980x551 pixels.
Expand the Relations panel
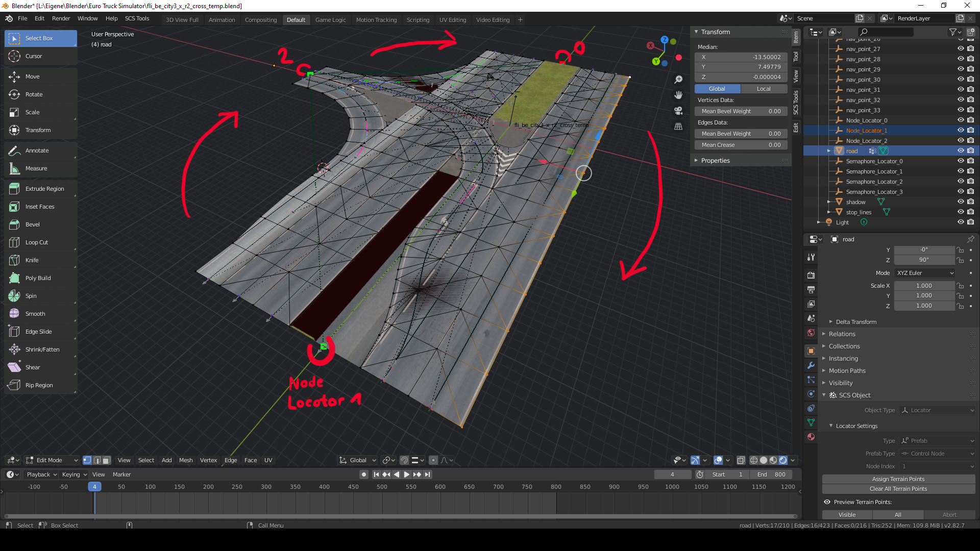pyautogui.click(x=842, y=334)
